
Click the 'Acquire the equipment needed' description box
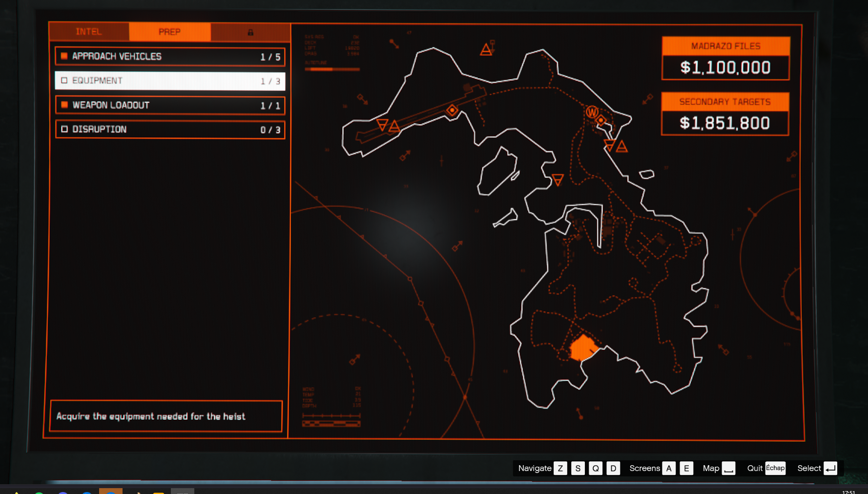(166, 416)
